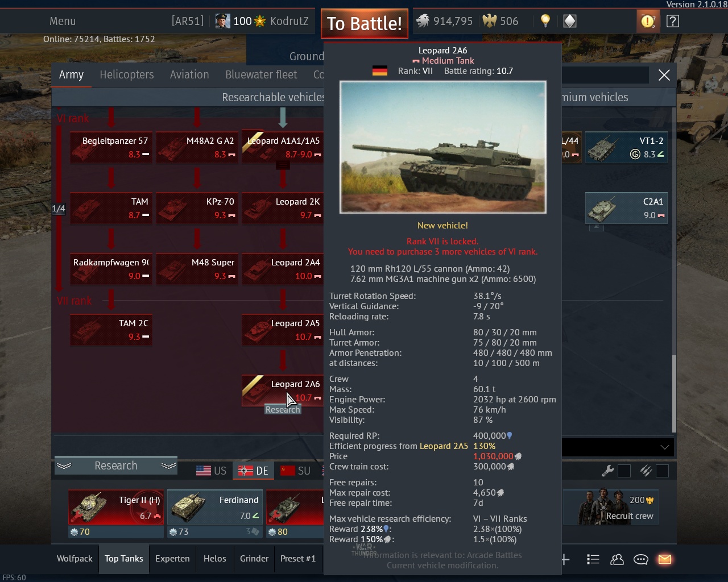Screen dimensions: 728x582
Task: Click the To Battle! button
Action: 365,23
